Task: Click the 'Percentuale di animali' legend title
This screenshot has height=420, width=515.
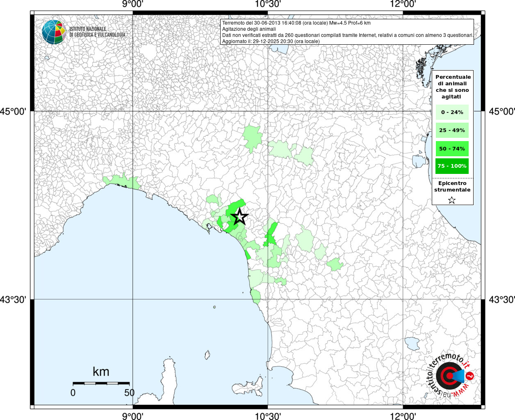Action: (453, 87)
